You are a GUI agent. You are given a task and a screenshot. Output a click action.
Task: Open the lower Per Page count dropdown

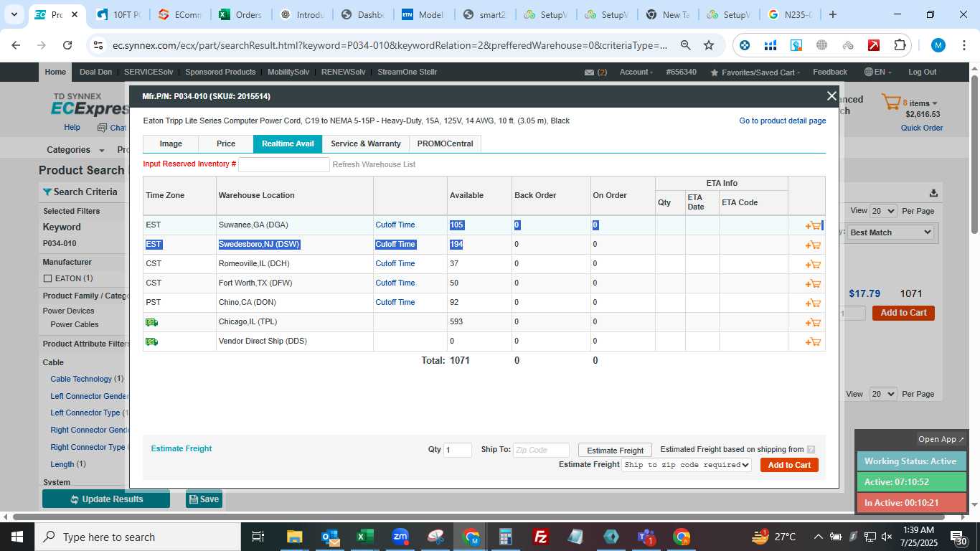click(x=883, y=394)
